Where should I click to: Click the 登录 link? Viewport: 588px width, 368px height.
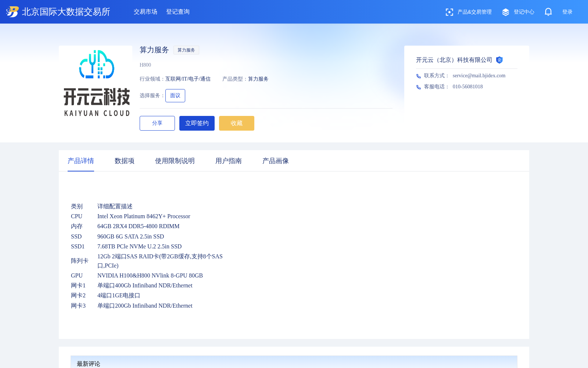click(x=567, y=12)
